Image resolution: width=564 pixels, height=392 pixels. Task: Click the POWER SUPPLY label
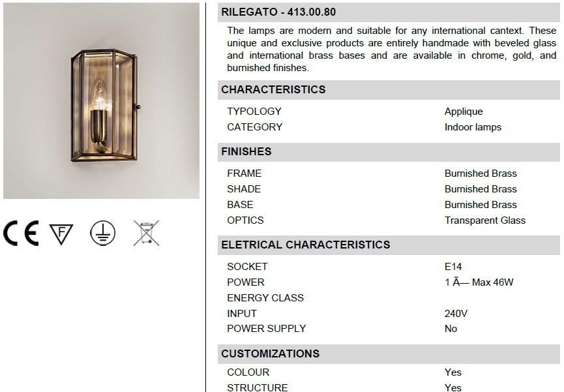(x=267, y=329)
